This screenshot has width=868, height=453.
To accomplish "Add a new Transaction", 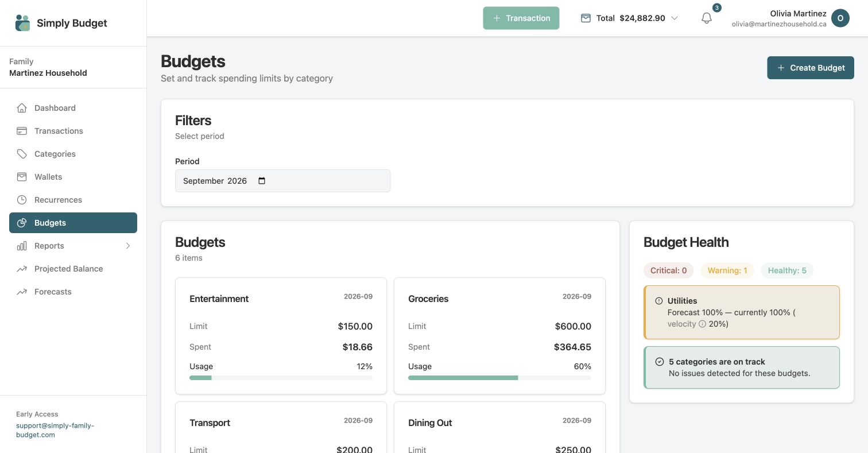I will pos(521,18).
